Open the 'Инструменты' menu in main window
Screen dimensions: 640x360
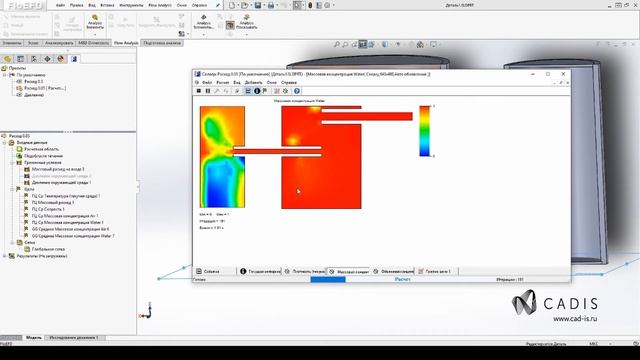pos(131,5)
